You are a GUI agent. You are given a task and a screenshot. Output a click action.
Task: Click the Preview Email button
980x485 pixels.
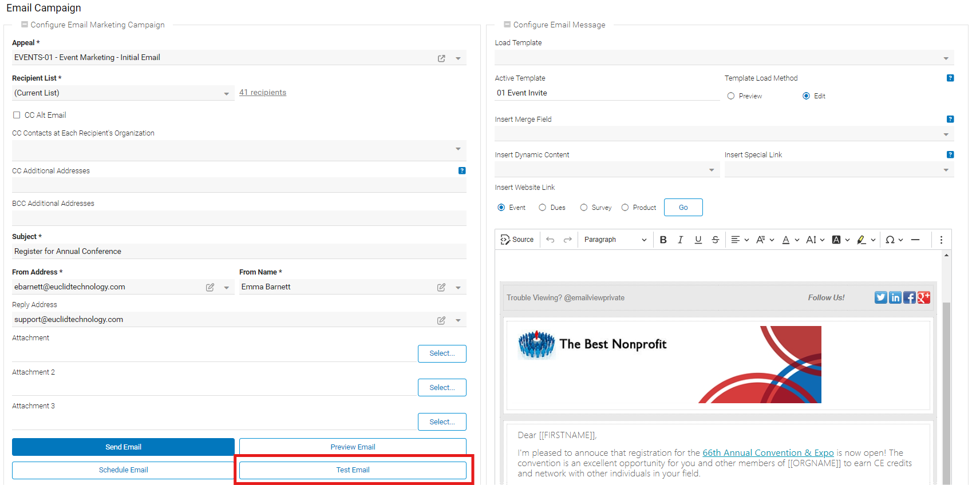point(353,447)
